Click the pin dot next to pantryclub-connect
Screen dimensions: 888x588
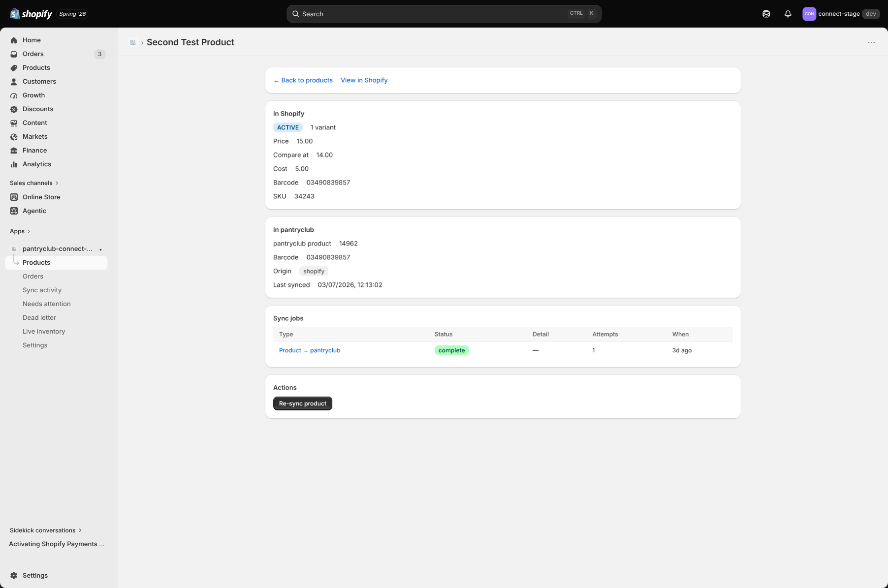100,249
